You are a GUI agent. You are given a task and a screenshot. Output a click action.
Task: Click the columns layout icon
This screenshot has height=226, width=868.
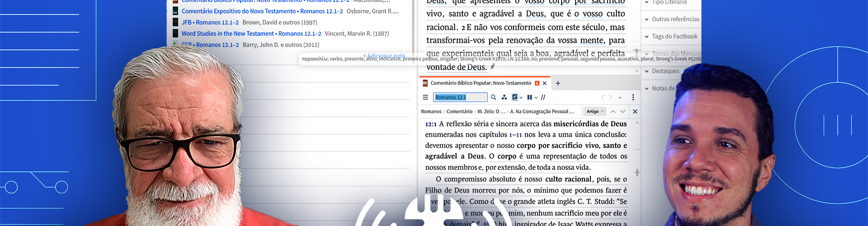pos(529,97)
